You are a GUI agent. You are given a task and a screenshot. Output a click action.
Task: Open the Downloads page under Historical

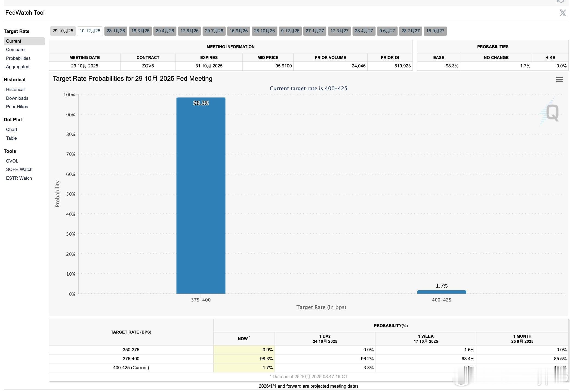[x=17, y=98]
